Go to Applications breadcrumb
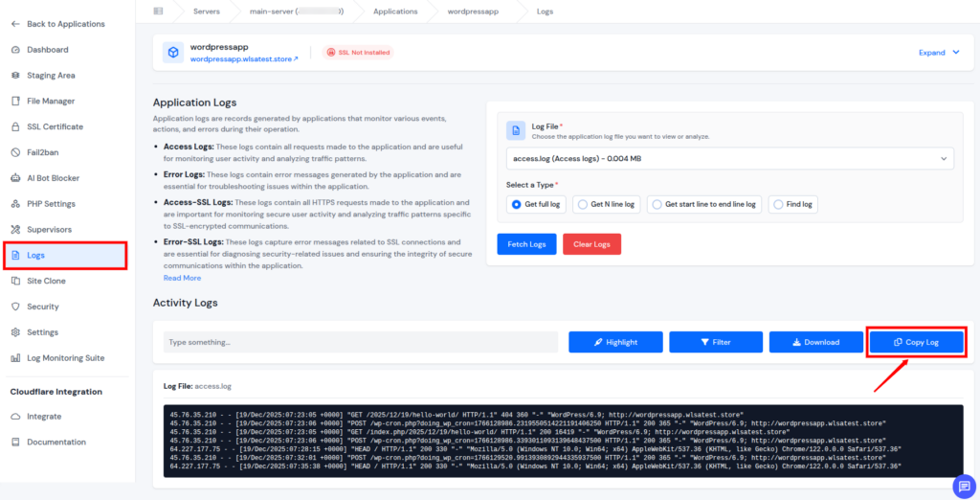The height and width of the screenshot is (500, 980). (395, 11)
